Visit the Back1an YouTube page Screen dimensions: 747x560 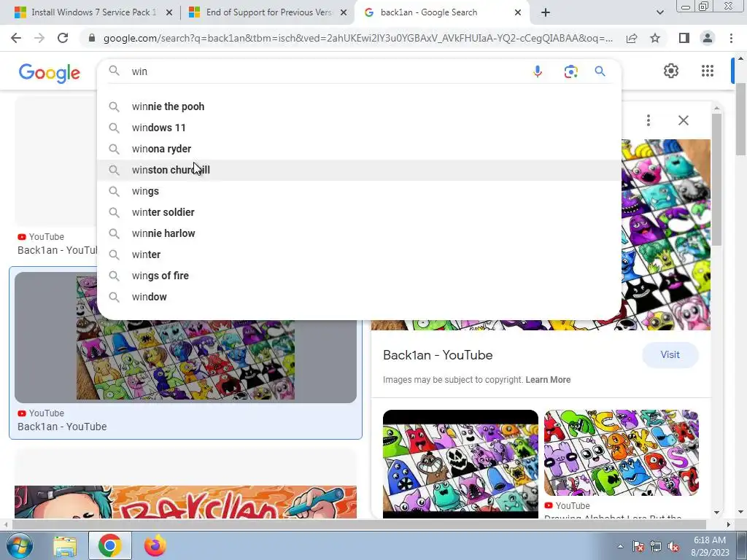670,355
